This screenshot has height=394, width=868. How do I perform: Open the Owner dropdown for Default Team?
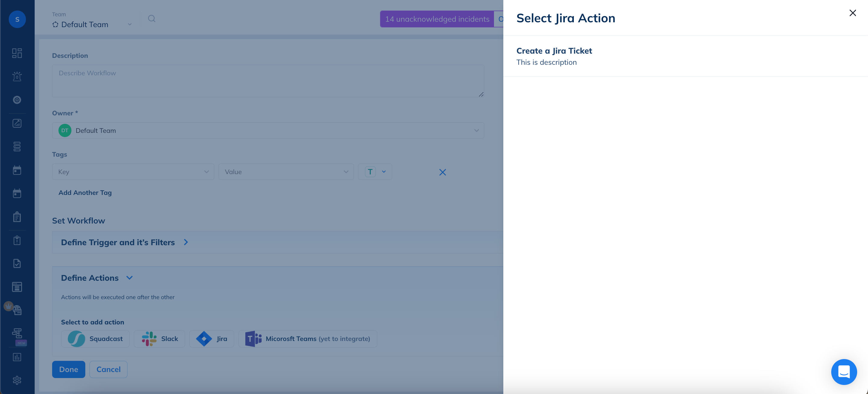pyautogui.click(x=268, y=130)
